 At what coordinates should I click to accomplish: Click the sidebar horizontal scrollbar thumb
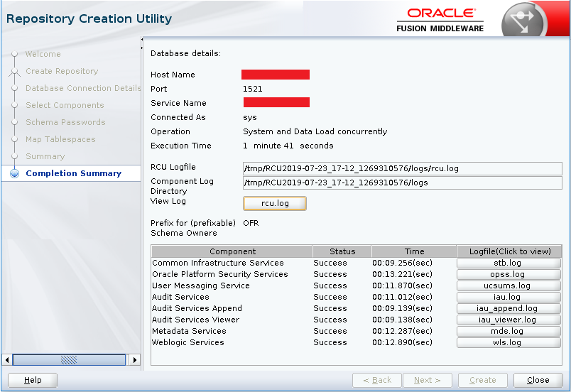point(69,360)
